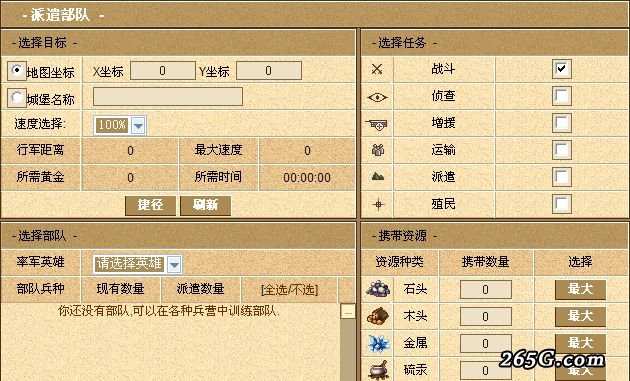
Task: Click the crossed swords battle icon
Action: point(377,69)
